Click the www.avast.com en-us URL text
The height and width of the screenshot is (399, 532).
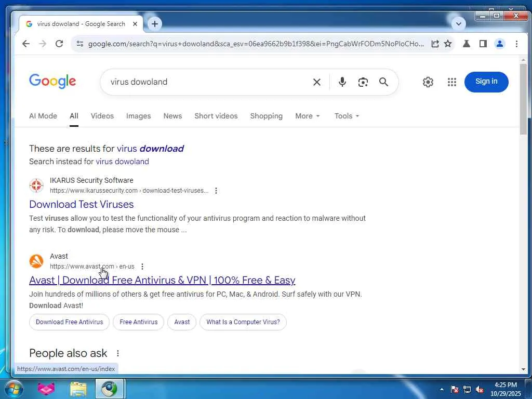click(92, 267)
